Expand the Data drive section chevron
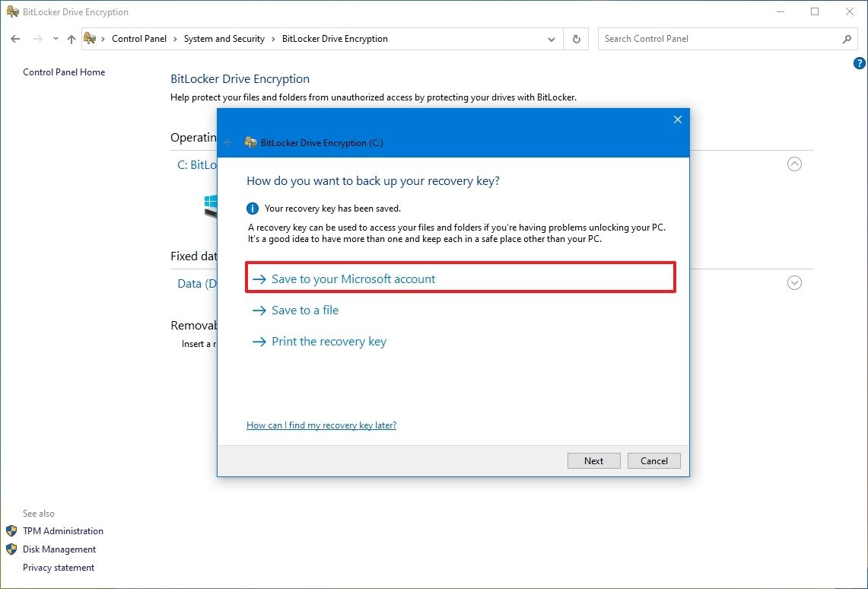The image size is (868, 589). pyautogui.click(x=794, y=282)
